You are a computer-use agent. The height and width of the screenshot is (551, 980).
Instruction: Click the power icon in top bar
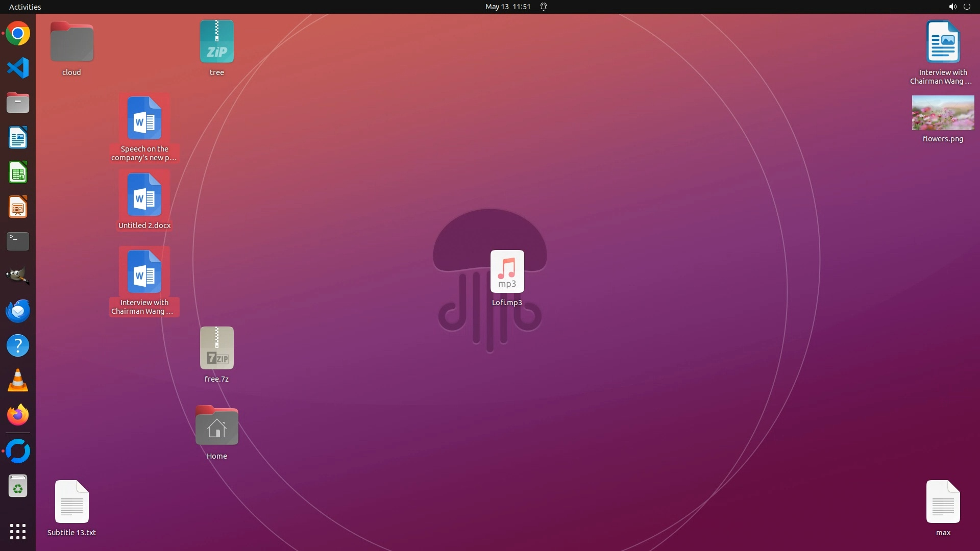coord(967,7)
